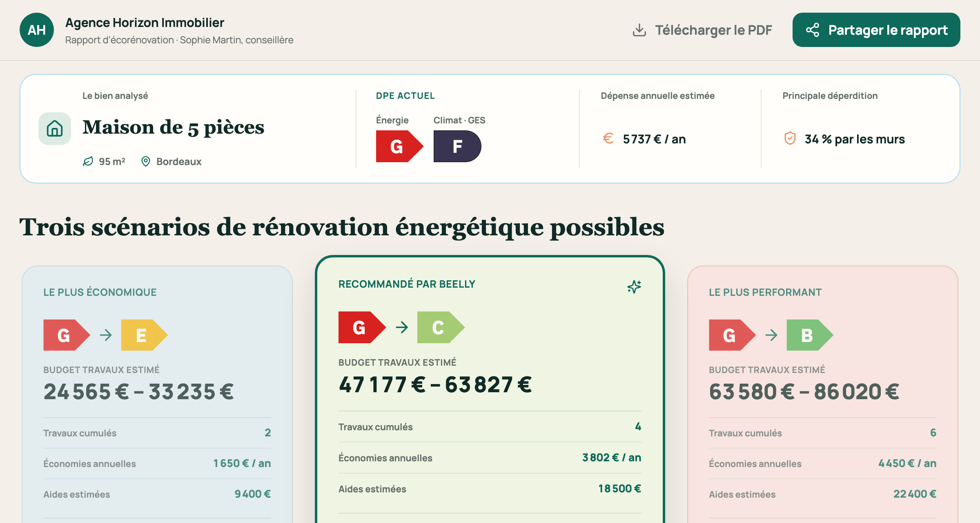Click the orange euro icon
This screenshot has height=523, width=980.
(x=608, y=139)
